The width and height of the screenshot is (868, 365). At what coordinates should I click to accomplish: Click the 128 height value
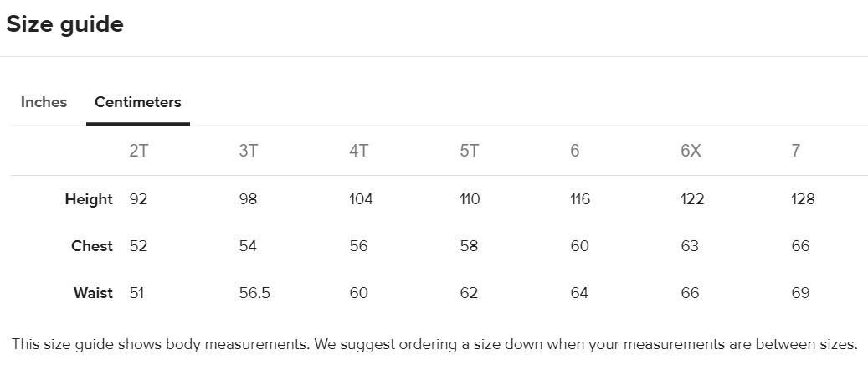tap(803, 199)
